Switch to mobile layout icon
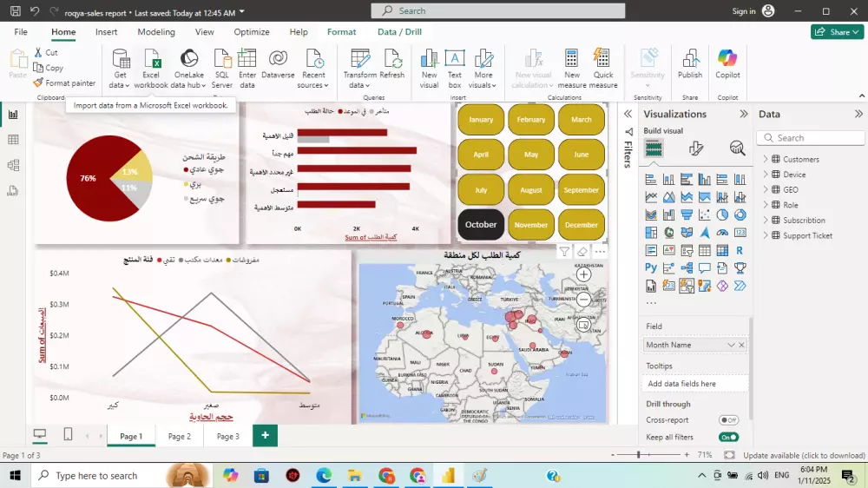This screenshot has height=488, width=868. click(68, 435)
